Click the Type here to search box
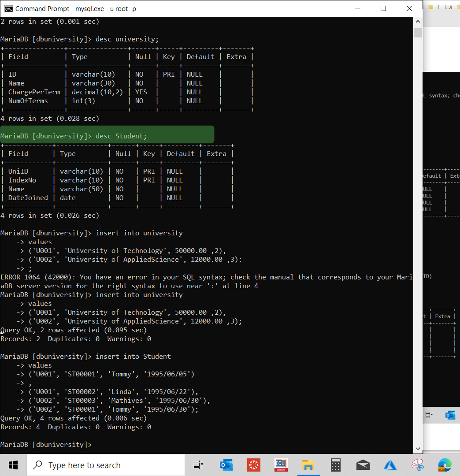Image resolution: width=460 pixels, height=476 pixels. [x=106, y=465]
